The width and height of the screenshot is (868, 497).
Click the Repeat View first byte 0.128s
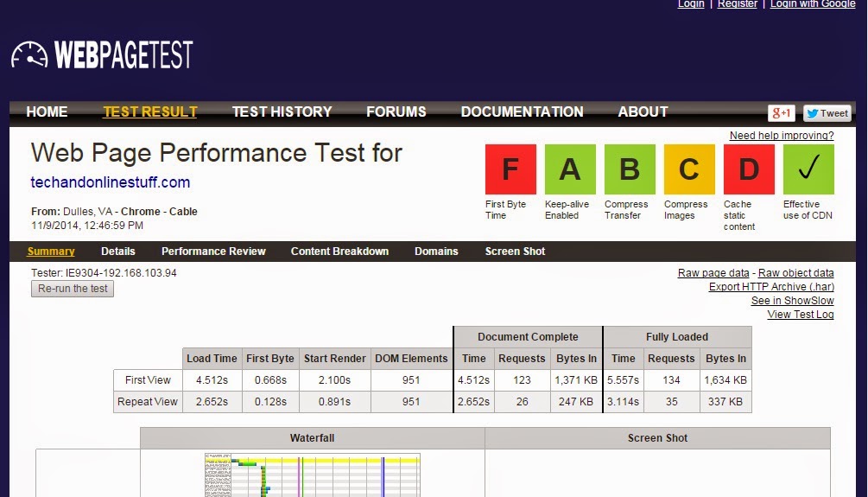[x=270, y=402]
